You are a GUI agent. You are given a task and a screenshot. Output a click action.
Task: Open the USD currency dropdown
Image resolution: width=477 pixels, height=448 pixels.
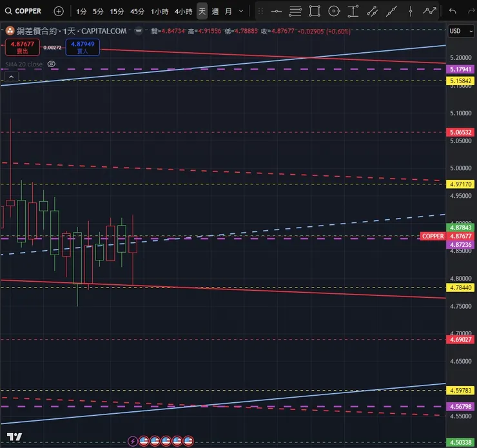coord(461,31)
